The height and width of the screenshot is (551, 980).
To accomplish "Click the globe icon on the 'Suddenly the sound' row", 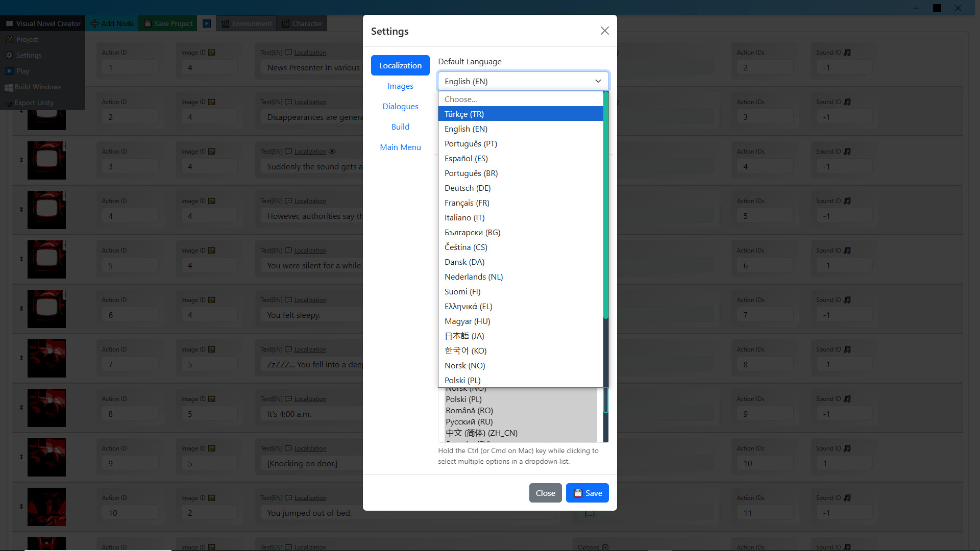I will point(332,152).
